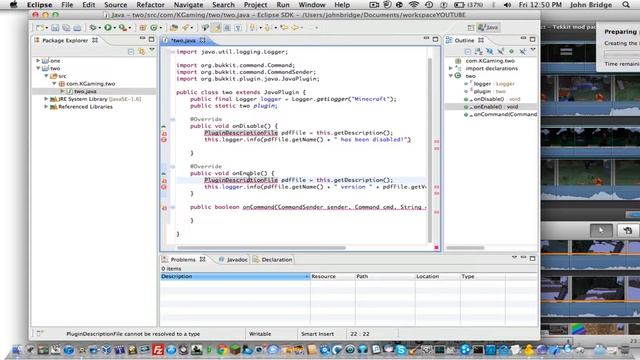Select two.java in Package Explorer
The image size is (640, 360).
click(85, 91)
